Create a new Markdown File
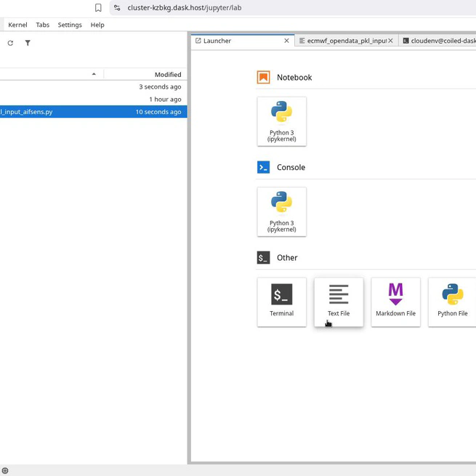The width and height of the screenshot is (476, 476). pos(395,302)
